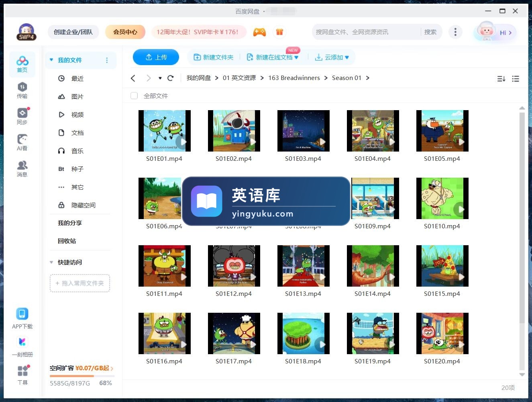
Task: Expand chevron after 163 Breadwinners breadcrumb
Action: pos(326,78)
